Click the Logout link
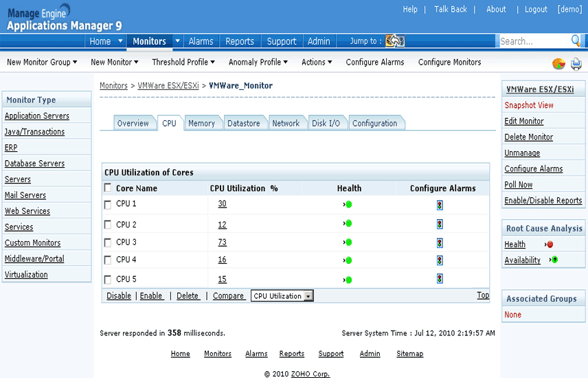This screenshot has width=588, height=378. point(536,10)
